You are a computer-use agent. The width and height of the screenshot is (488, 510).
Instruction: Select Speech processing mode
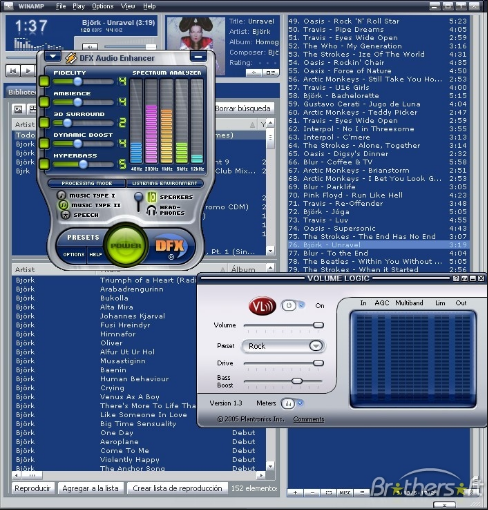80,215
